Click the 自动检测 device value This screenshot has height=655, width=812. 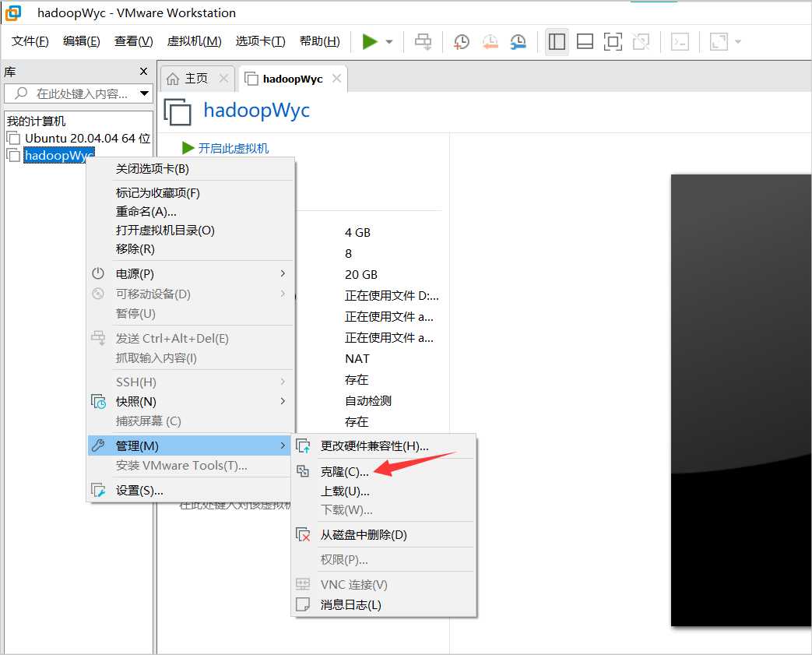(x=368, y=400)
